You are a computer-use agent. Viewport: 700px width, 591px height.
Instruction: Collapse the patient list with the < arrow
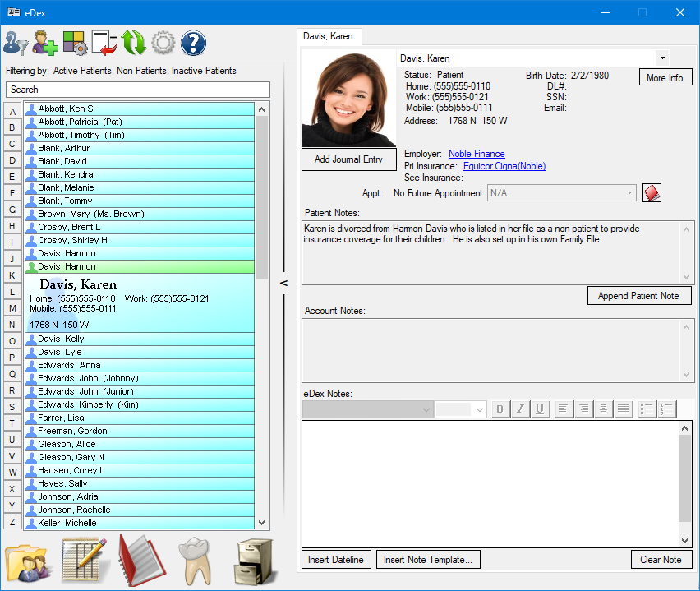point(283,283)
